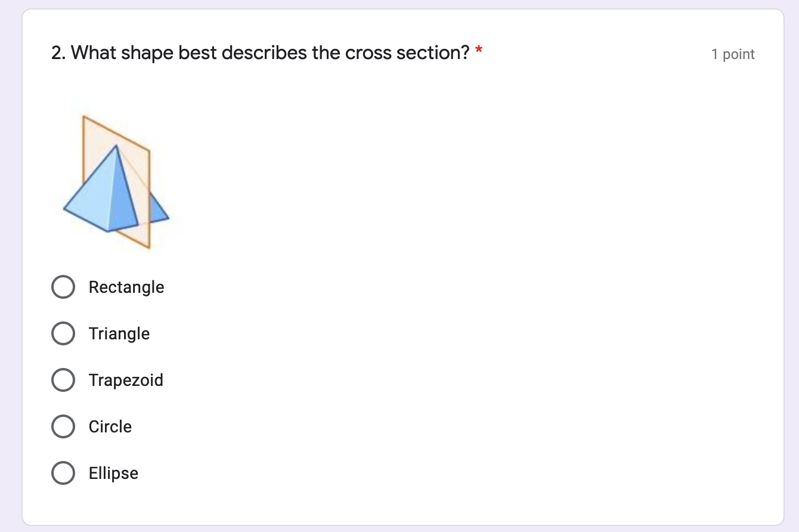Viewport: 799px width, 532px height.
Task: Click the Triangle answer label text
Action: [x=119, y=333]
